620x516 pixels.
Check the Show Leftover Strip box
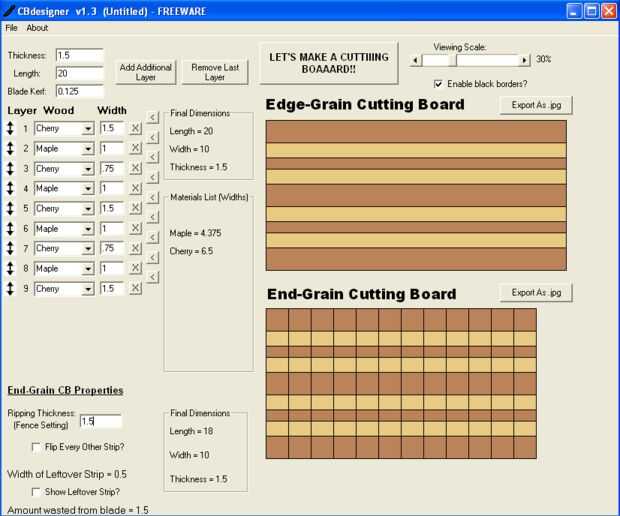pos(36,492)
